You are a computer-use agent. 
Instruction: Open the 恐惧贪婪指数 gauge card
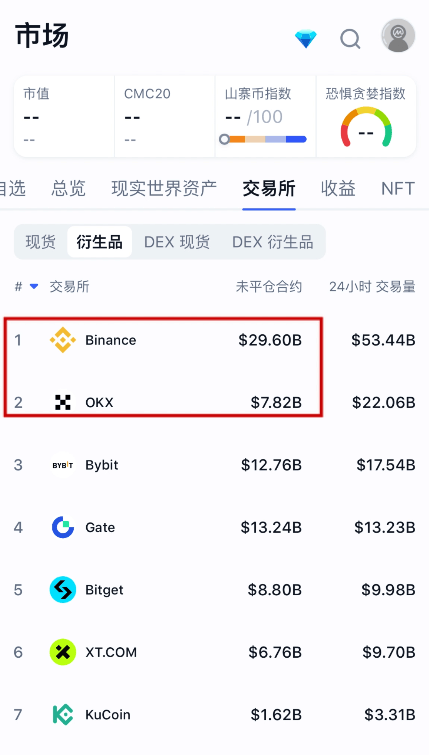click(x=366, y=116)
